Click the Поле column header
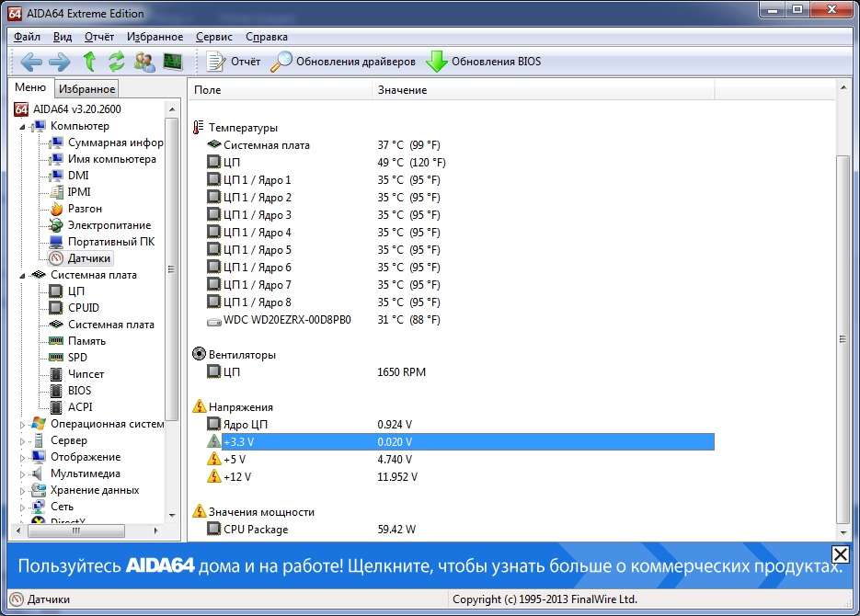Viewport: 860px width, 616px height. (281, 90)
